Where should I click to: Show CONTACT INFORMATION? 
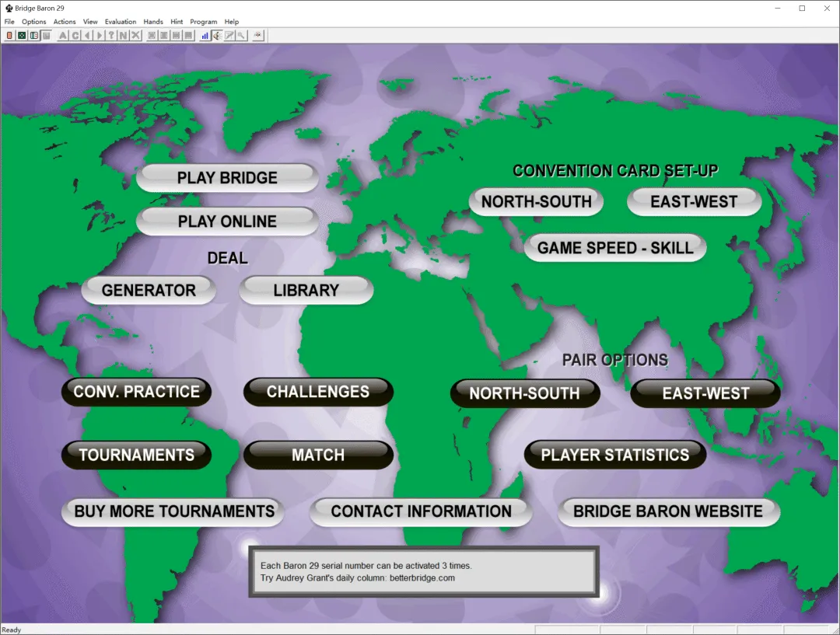(x=421, y=512)
